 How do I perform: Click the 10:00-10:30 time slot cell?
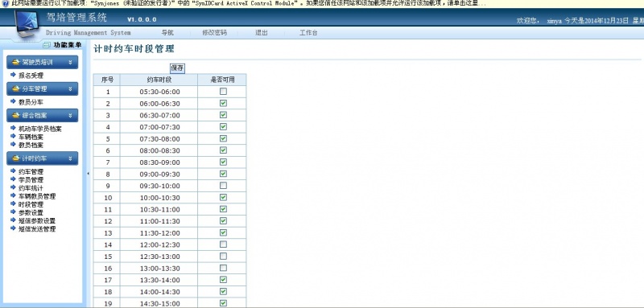coord(159,198)
